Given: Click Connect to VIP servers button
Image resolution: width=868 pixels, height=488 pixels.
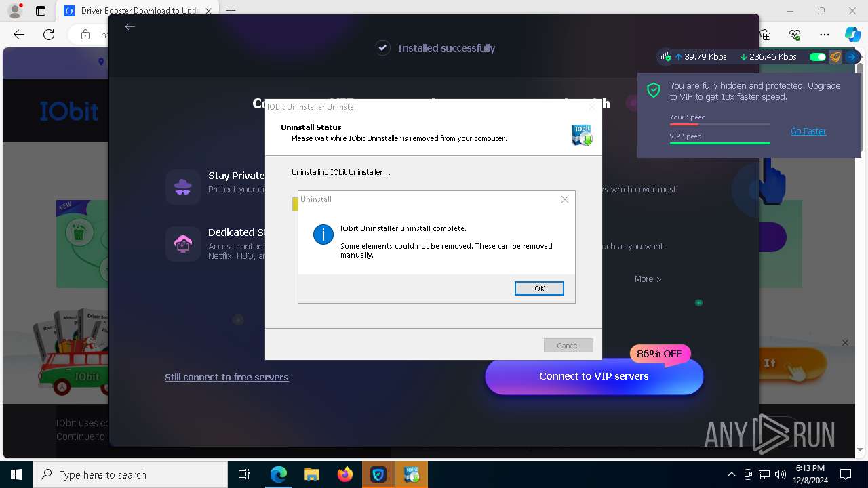Looking at the screenshot, I should tap(594, 376).
